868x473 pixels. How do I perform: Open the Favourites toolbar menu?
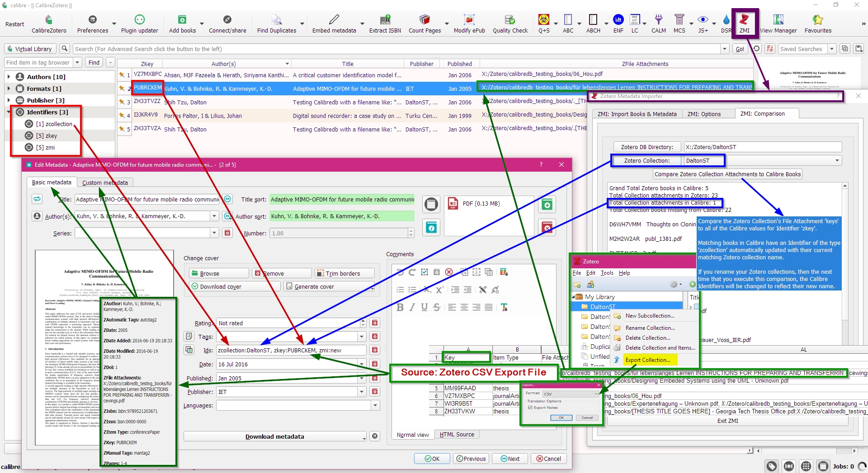(x=818, y=24)
